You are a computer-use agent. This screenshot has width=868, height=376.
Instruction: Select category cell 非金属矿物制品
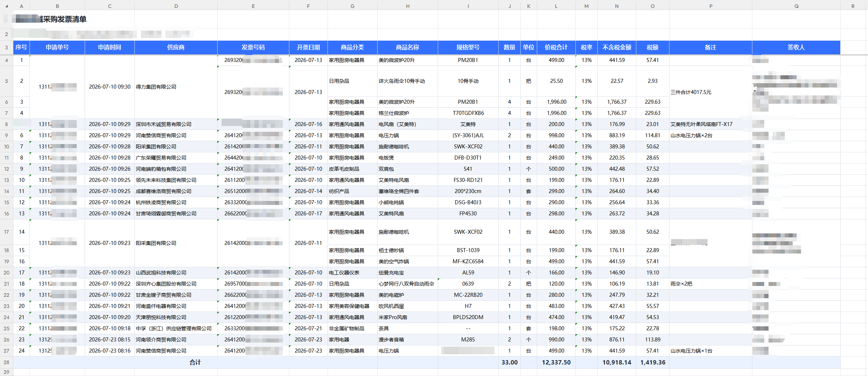352,328
